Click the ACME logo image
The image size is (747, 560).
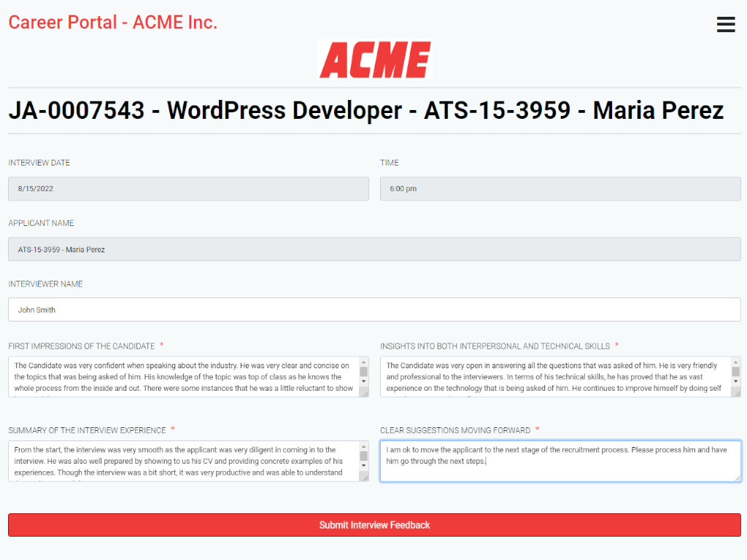click(374, 60)
